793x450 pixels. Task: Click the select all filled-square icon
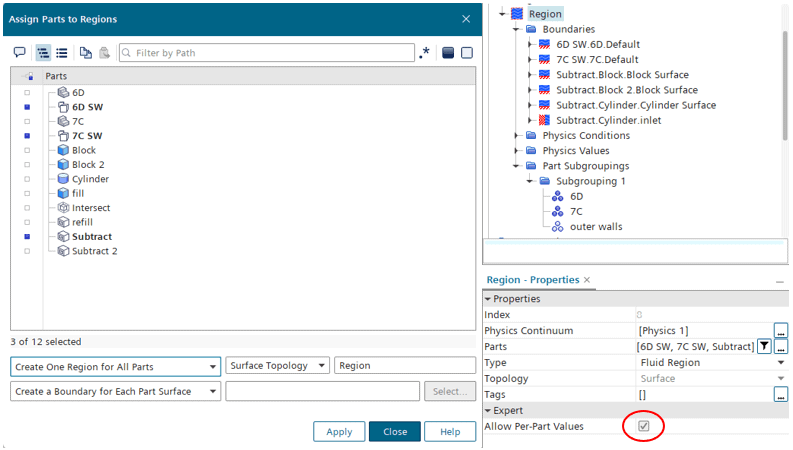448,53
